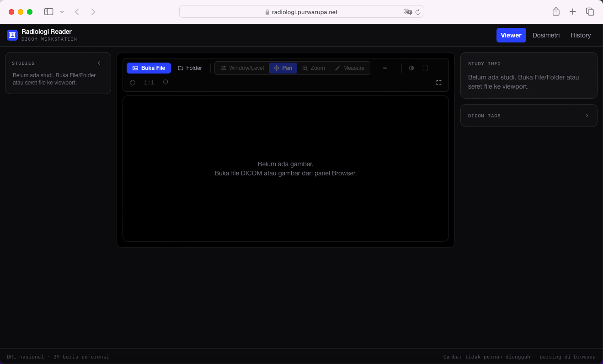The width and height of the screenshot is (603, 364).
Task: Switch to the Viewer tab
Action: point(511,35)
